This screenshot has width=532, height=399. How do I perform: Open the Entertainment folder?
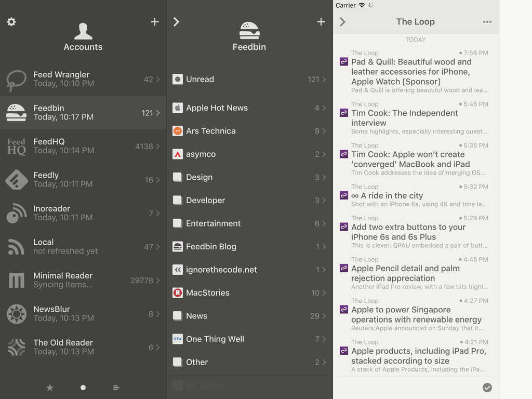249,223
